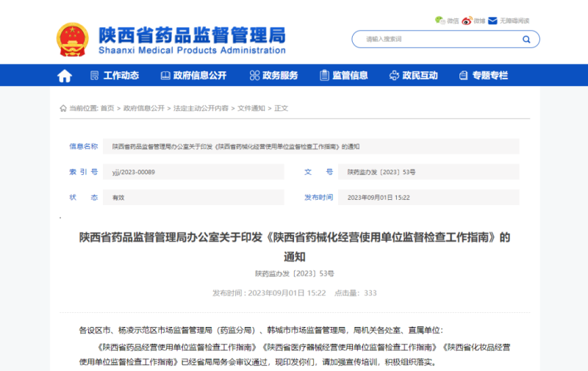Click the home icon in the navigation bar
Screen dimensions: 588x371
65,76
